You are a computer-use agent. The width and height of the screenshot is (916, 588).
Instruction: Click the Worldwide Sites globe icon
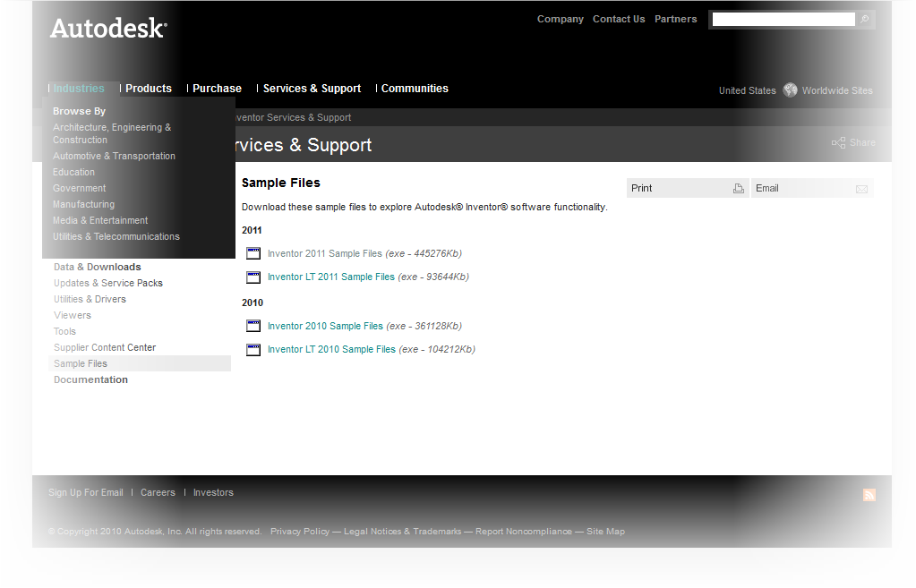pos(789,89)
